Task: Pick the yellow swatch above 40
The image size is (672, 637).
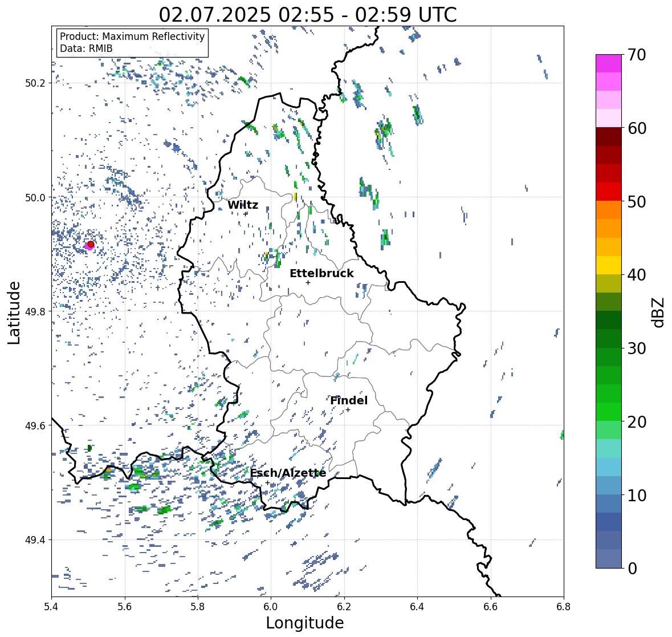Action: (x=609, y=265)
